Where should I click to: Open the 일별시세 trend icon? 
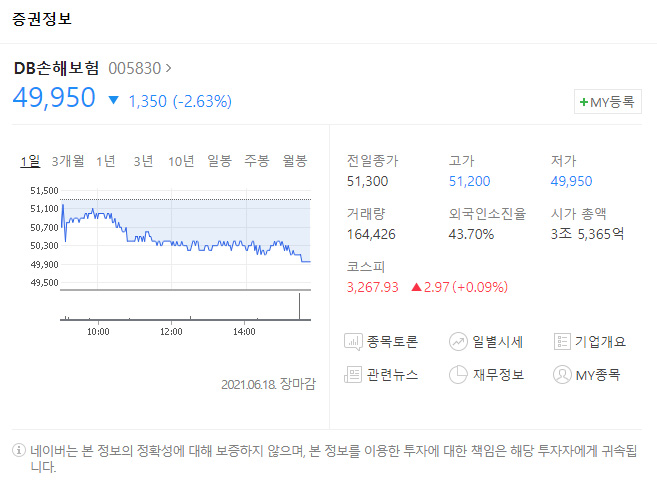point(458,342)
